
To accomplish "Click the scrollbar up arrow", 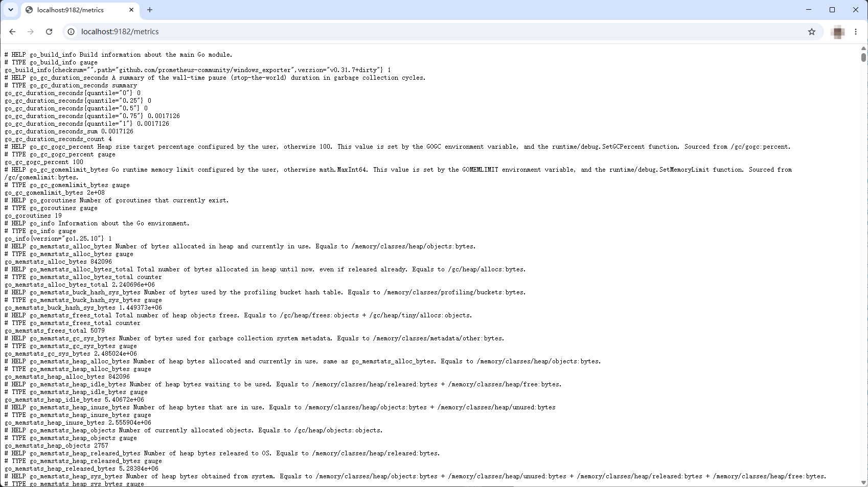I will point(863,49).
